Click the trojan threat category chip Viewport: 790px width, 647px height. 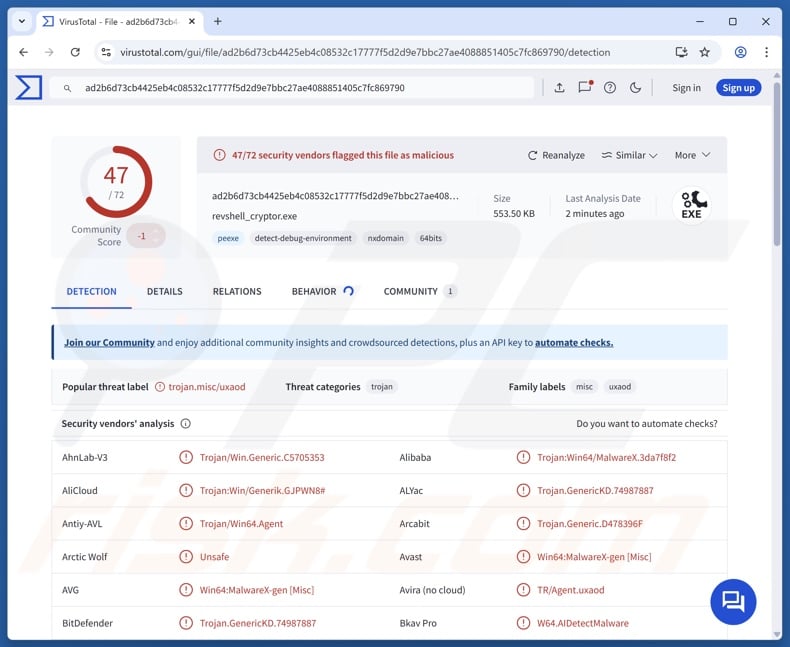pyautogui.click(x=382, y=387)
